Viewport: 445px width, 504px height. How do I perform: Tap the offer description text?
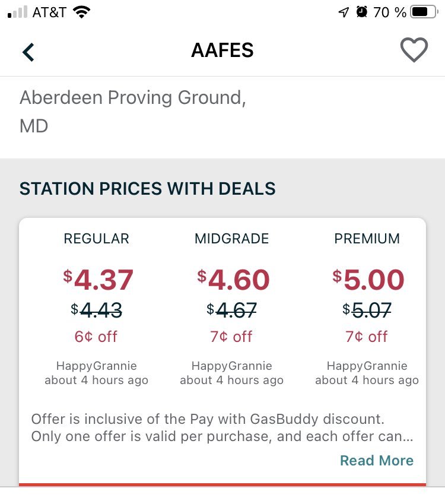pyautogui.click(x=223, y=428)
